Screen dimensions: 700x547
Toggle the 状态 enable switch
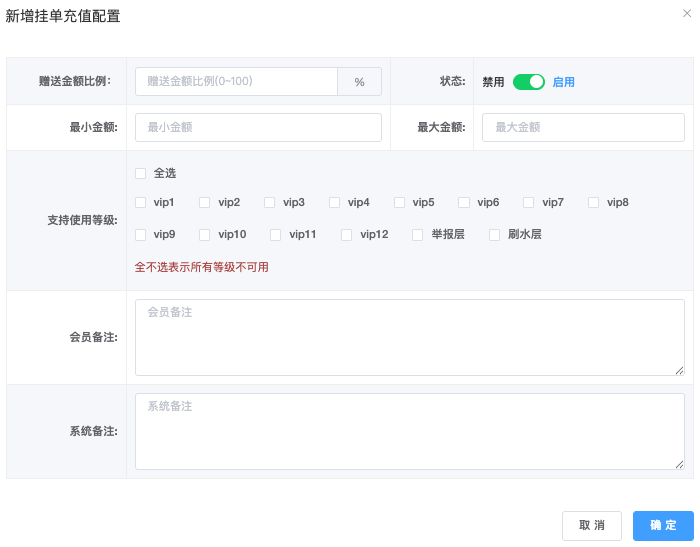pos(528,82)
